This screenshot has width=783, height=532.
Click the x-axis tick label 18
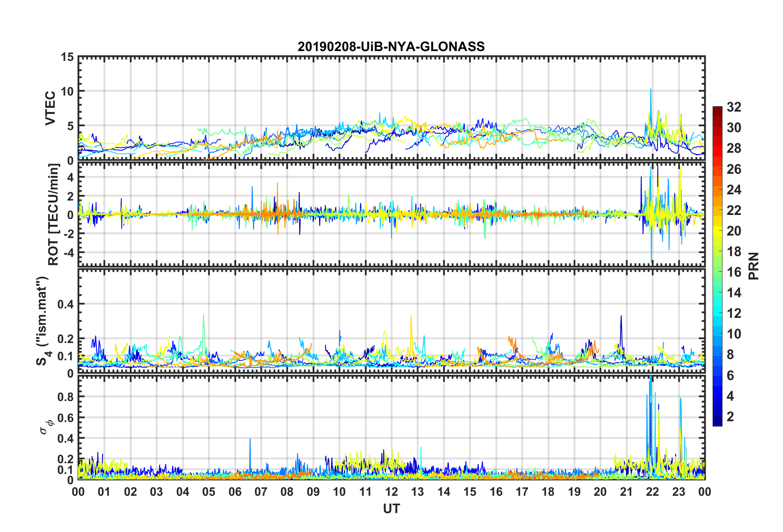pyautogui.click(x=548, y=492)
